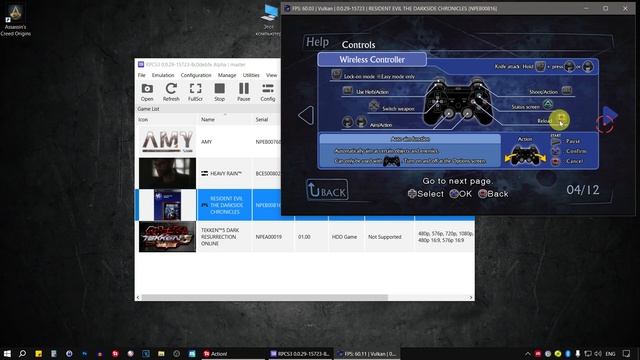
Task: Click the Use Herb/Action button icon
Action: 347,91
